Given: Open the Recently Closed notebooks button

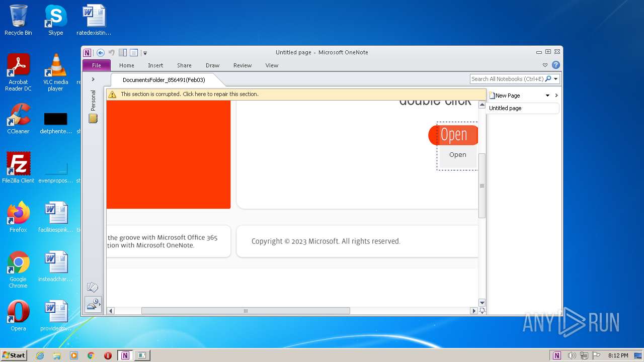Looking at the screenshot, I should [x=93, y=304].
